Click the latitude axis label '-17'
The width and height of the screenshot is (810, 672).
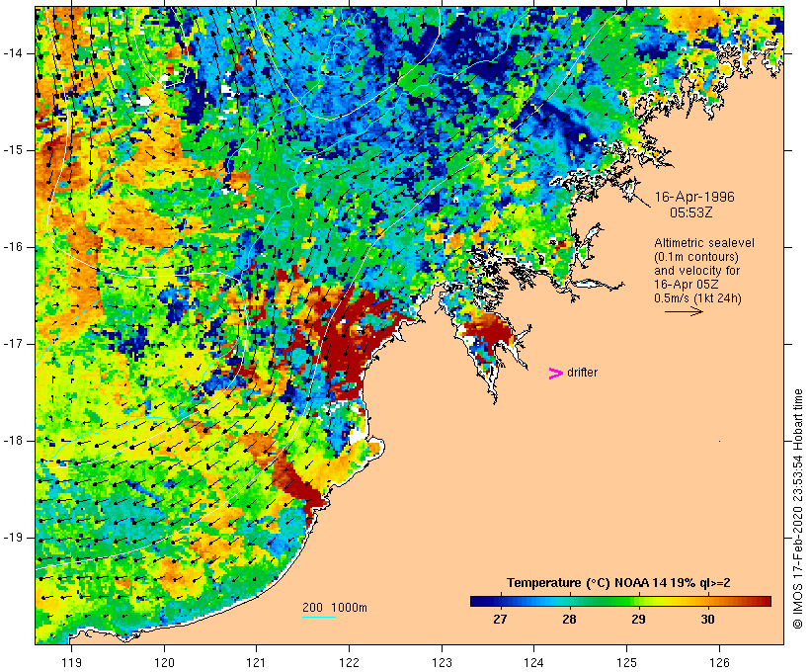[x=13, y=344]
